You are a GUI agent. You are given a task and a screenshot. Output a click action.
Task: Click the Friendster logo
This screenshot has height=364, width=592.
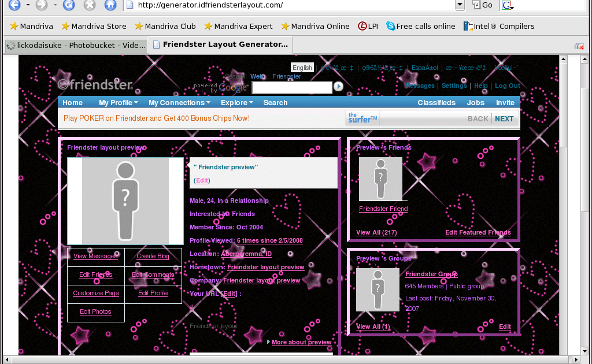click(x=95, y=84)
